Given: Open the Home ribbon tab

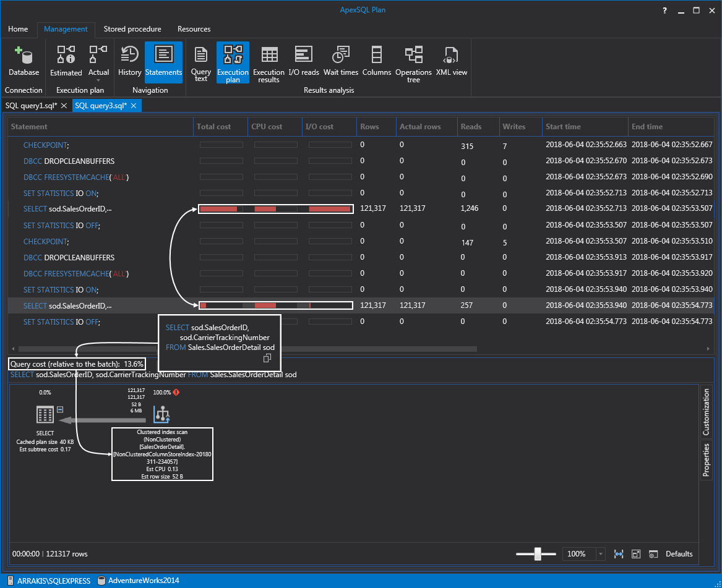Looking at the screenshot, I should (18, 29).
